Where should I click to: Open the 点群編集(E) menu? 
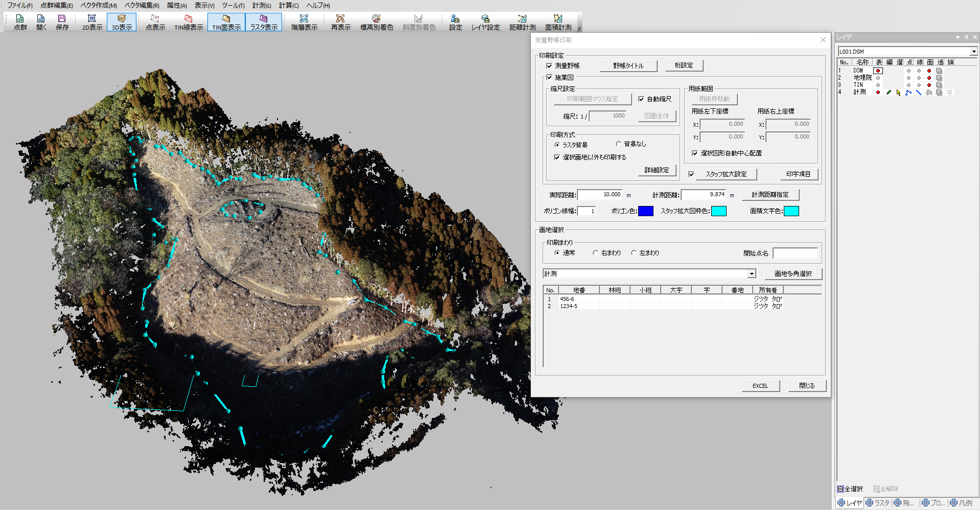click(57, 6)
